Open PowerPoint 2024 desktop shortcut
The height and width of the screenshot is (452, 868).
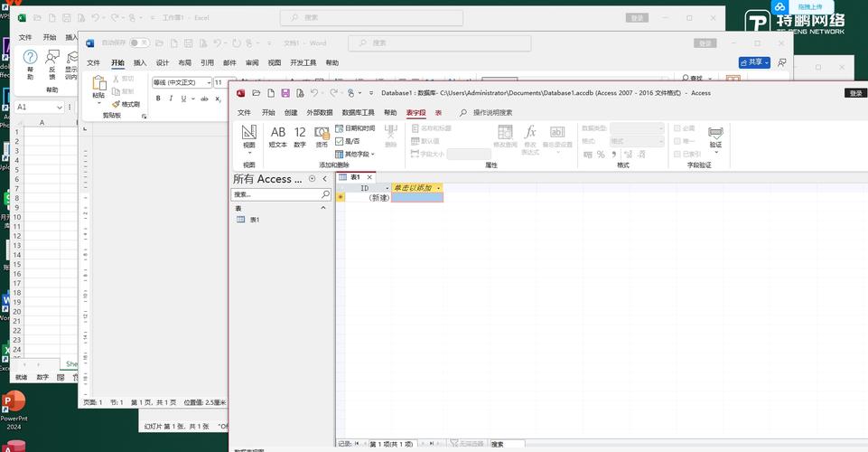tap(14, 410)
